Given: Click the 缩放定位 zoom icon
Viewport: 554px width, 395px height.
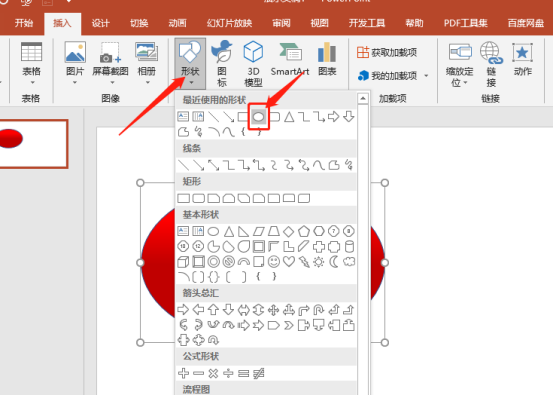Looking at the screenshot, I should point(460,52).
